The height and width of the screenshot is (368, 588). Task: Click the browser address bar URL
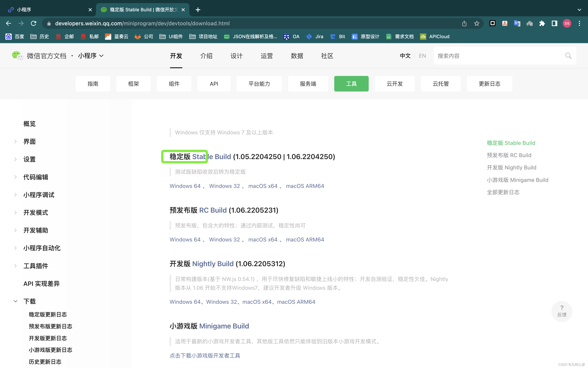(142, 23)
